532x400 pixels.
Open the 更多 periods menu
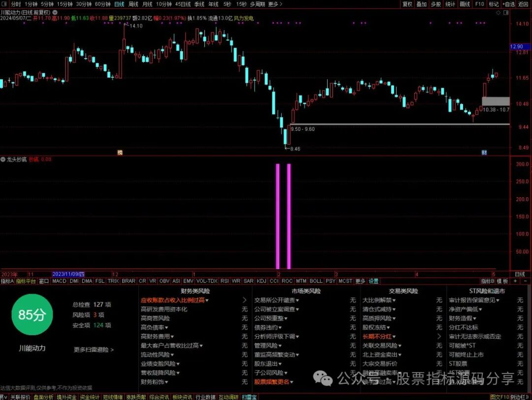coord(275,4)
